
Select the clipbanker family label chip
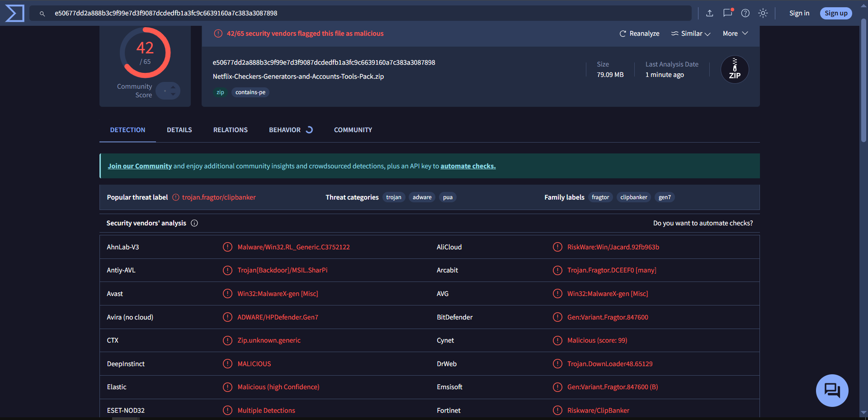[634, 197]
